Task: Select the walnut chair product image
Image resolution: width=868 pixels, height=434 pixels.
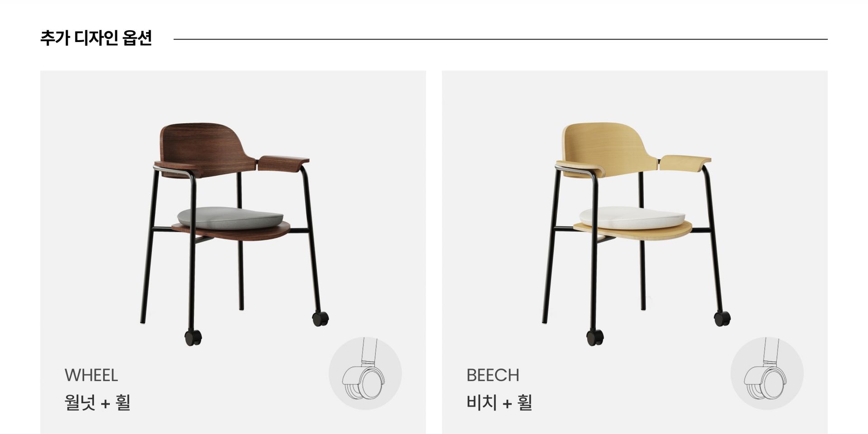Action: [x=234, y=234]
